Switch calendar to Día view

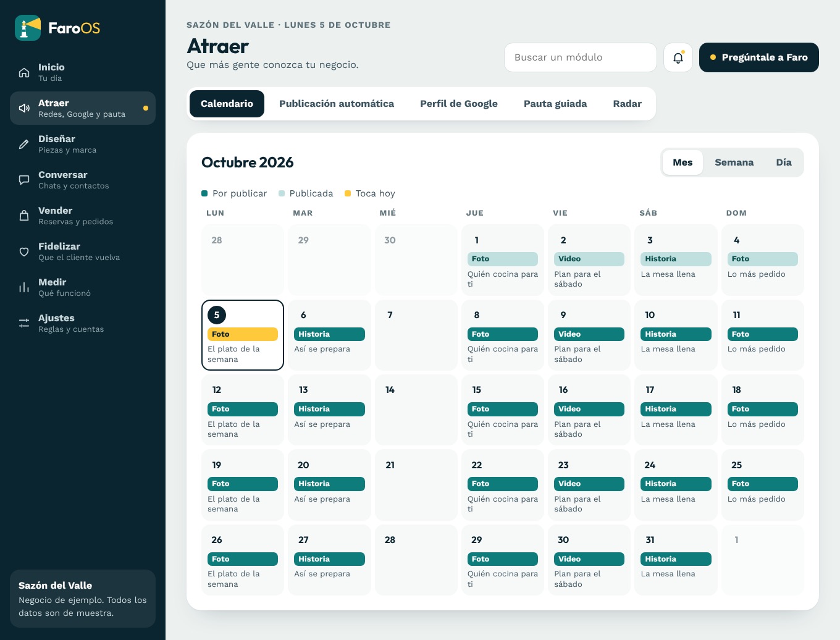pyautogui.click(x=784, y=162)
